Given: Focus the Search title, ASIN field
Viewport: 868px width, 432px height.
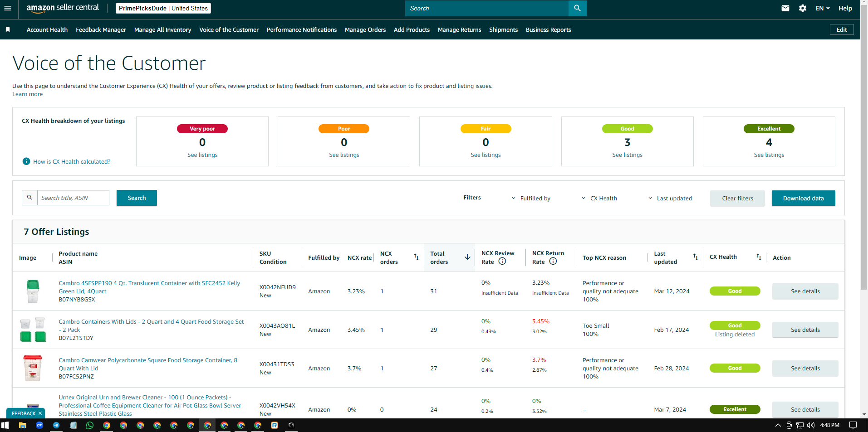Looking at the screenshot, I should pos(73,198).
